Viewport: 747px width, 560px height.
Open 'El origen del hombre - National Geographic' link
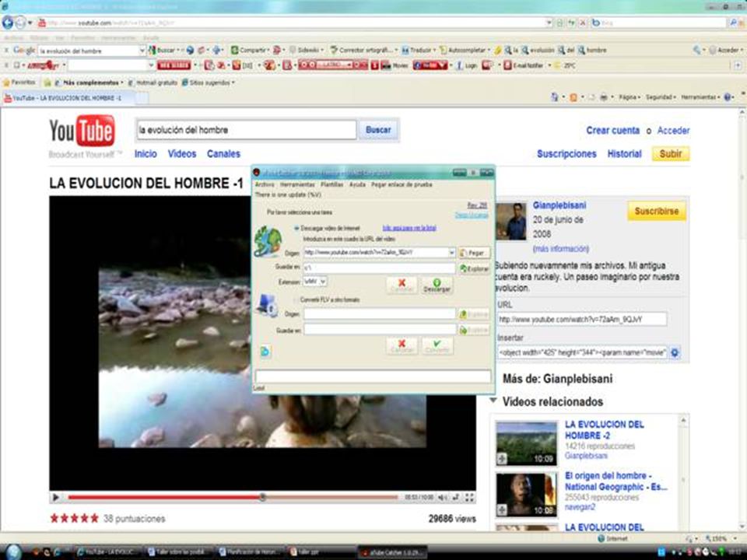(x=615, y=481)
